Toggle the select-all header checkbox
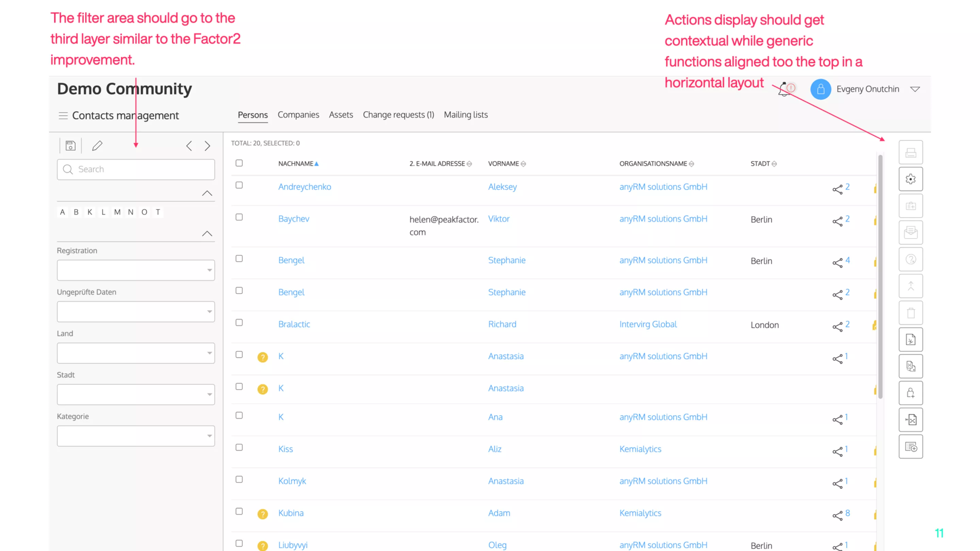Viewport: 980px width, 551px height. (239, 163)
